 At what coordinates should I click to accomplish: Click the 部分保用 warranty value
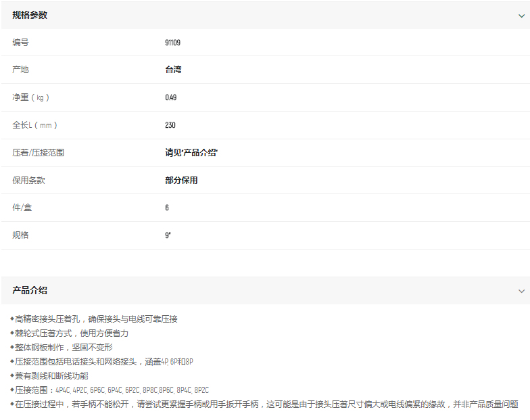pyautogui.click(x=181, y=181)
